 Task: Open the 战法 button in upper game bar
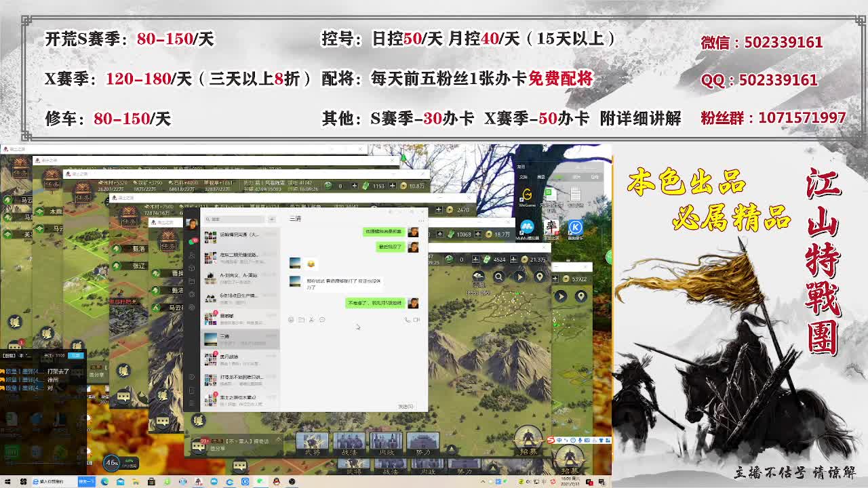pos(349,444)
